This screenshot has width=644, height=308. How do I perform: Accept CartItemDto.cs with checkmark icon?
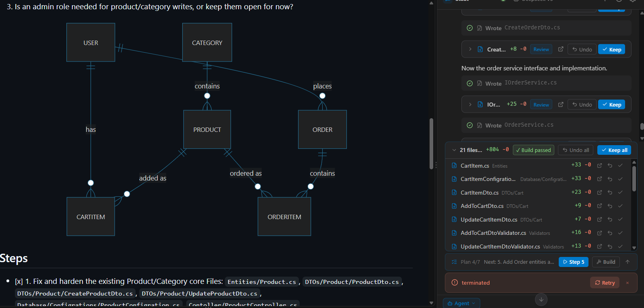coord(620,192)
